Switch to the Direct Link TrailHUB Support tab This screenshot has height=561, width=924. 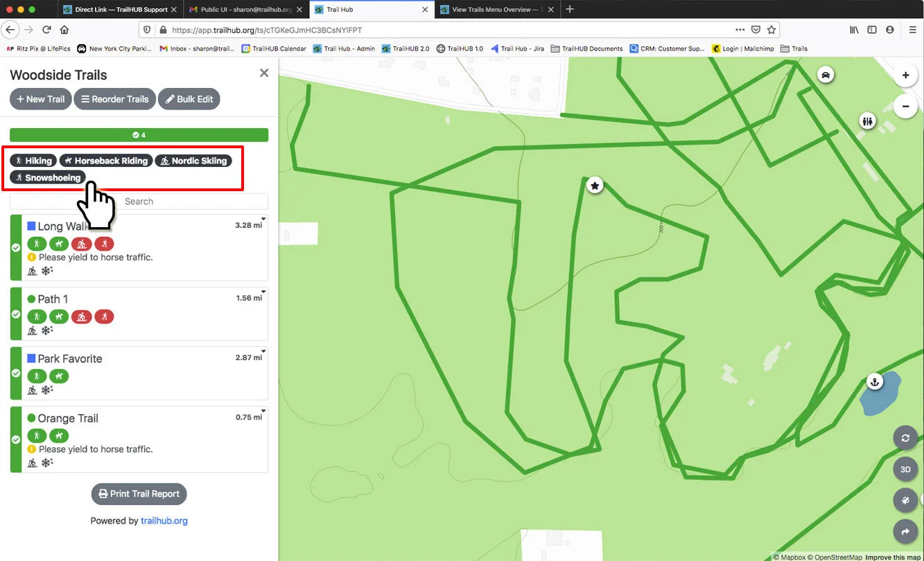click(121, 10)
